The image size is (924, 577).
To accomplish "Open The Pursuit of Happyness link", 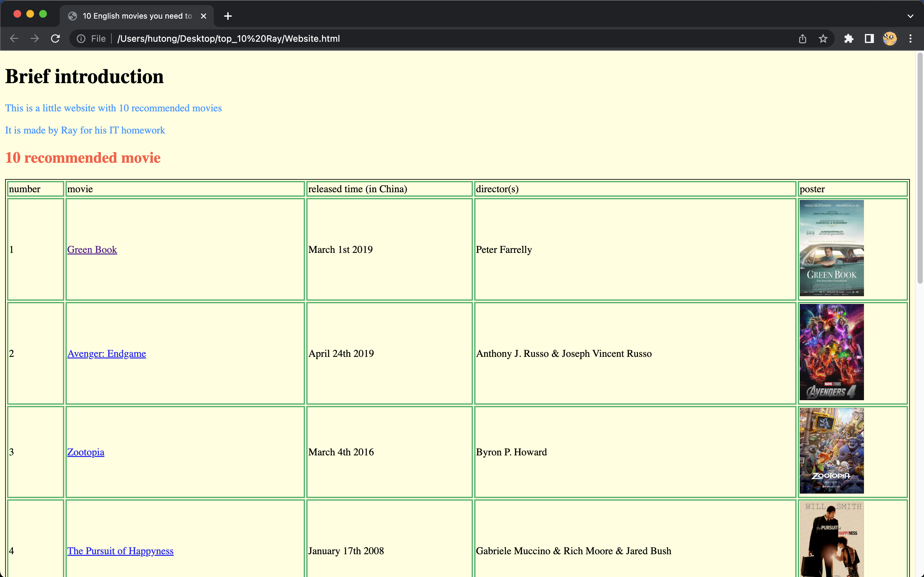I will 120,551.
